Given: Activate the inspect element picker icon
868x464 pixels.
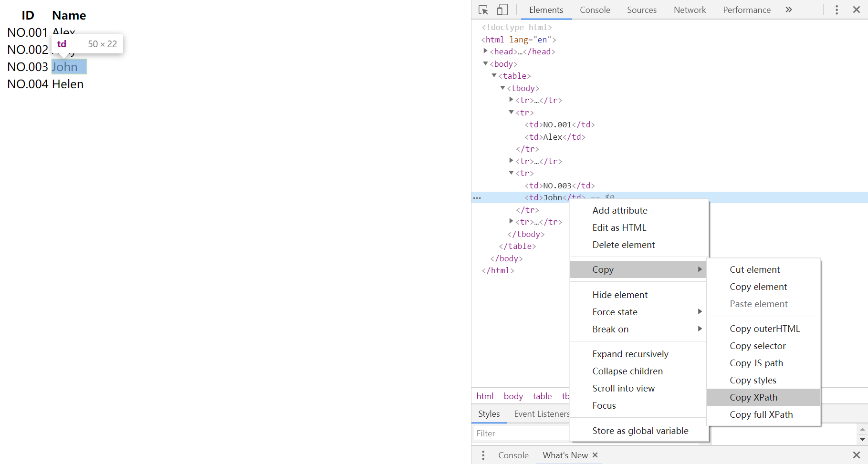Looking at the screenshot, I should pos(483,10).
